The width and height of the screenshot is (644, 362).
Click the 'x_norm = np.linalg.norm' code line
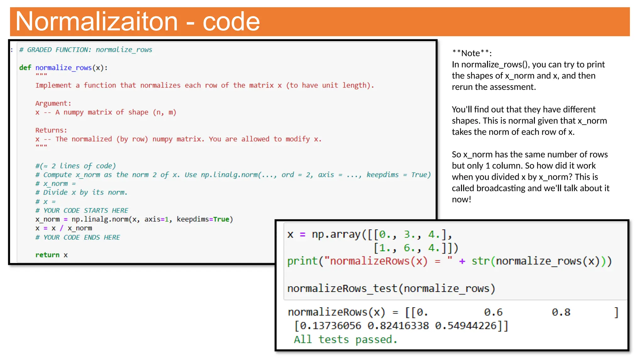(x=134, y=219)
